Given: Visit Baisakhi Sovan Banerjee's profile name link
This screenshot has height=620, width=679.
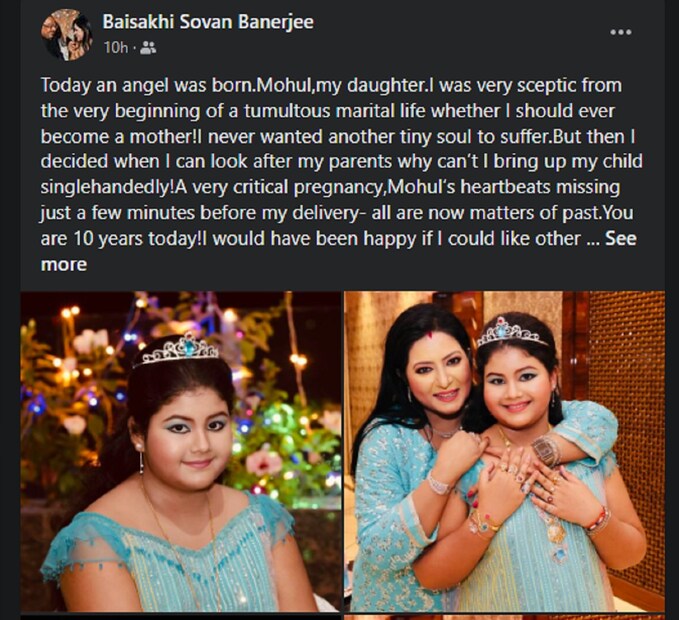Looking at the screenshot, I should point(208,22).
